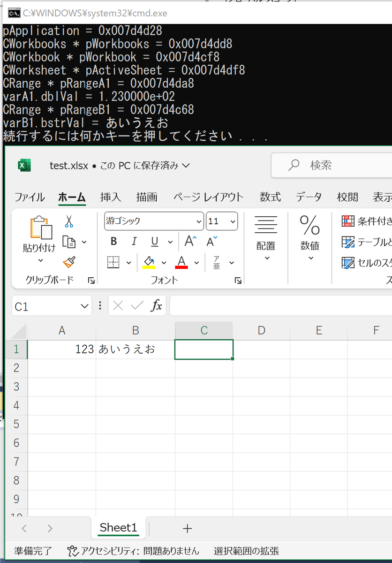Image resolution: width=392 pixels, height=563 pixels.
Task: Click アクセシビリティ: 問題ありません status text
Action: click(x=140, y=551)
